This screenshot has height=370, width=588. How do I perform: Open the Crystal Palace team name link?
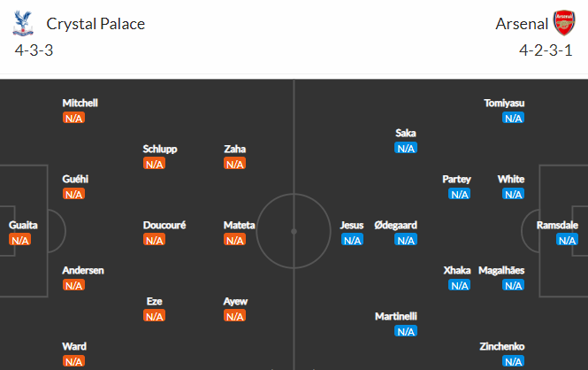click(x=95, y=24)
